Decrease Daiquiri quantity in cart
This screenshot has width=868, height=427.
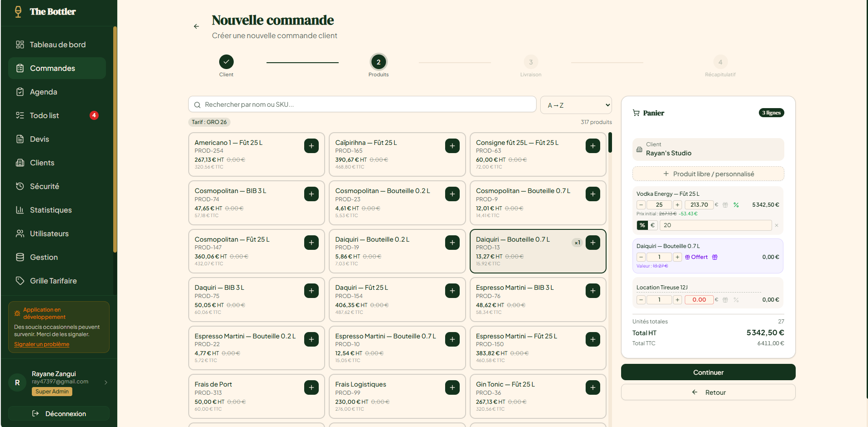click(x=641, y=257)
